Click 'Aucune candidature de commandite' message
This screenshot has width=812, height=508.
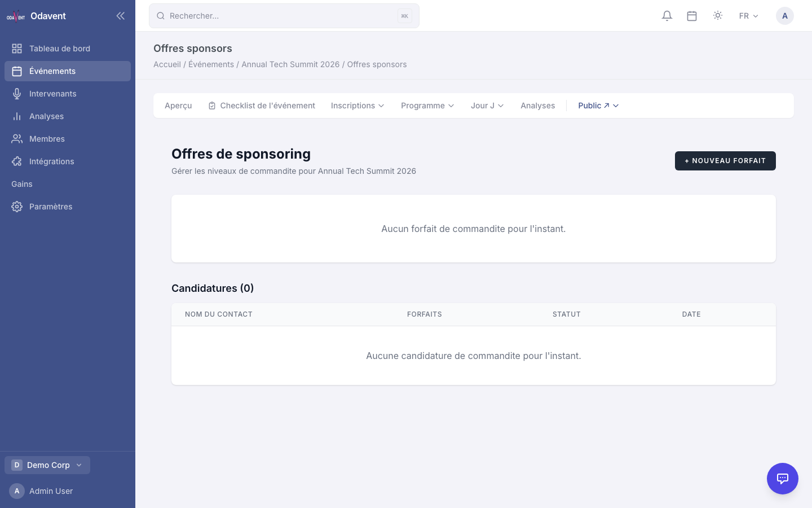tap(474, 356)
